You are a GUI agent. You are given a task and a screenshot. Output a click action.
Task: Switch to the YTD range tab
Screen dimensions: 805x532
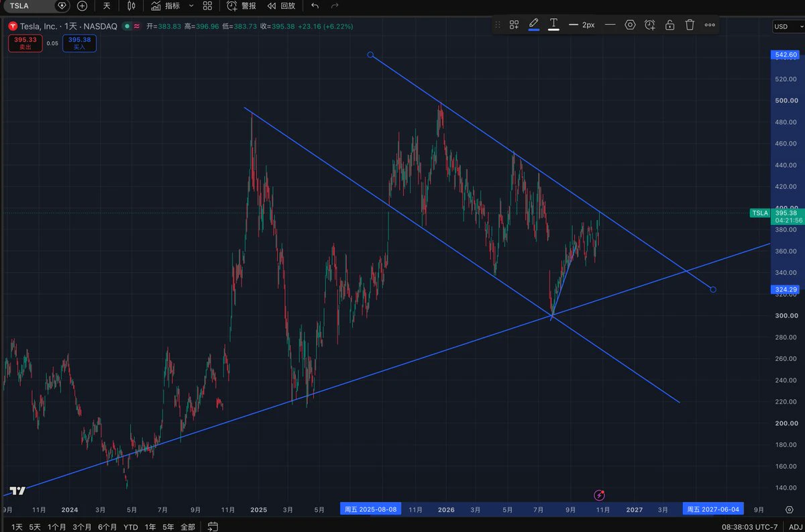coord(131,527)
